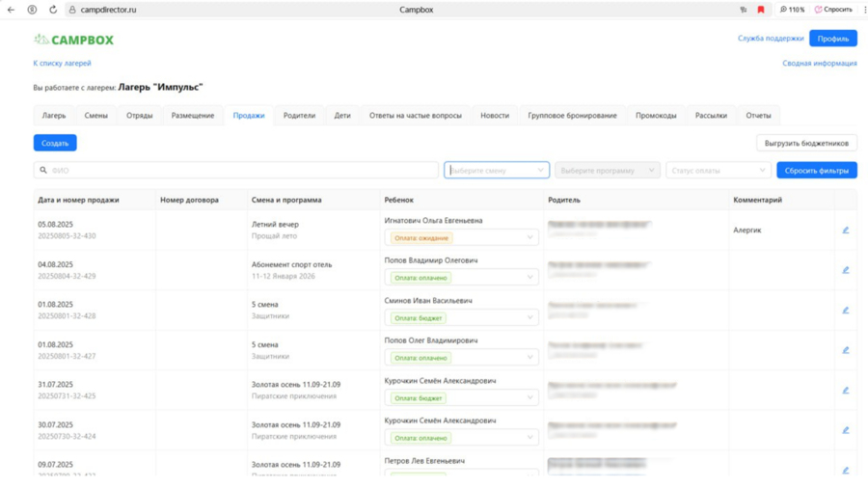Click the edit pencil for Игнатович Ольга sale
This screenshot has height=489, width=868.
coord(845,231)
